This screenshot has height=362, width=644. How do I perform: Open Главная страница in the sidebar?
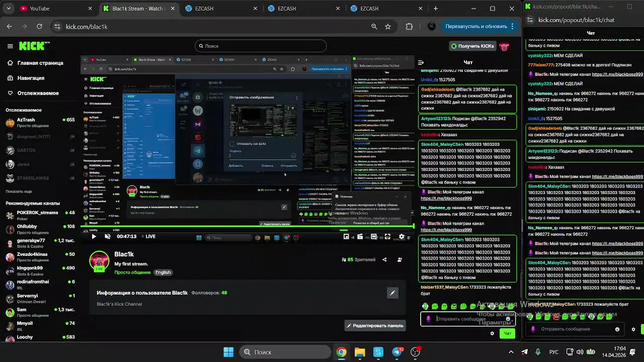(35, 63)
